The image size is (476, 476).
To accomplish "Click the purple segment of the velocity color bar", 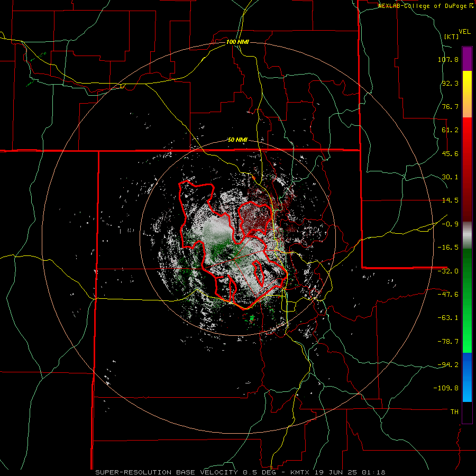I will click(467, 59).
